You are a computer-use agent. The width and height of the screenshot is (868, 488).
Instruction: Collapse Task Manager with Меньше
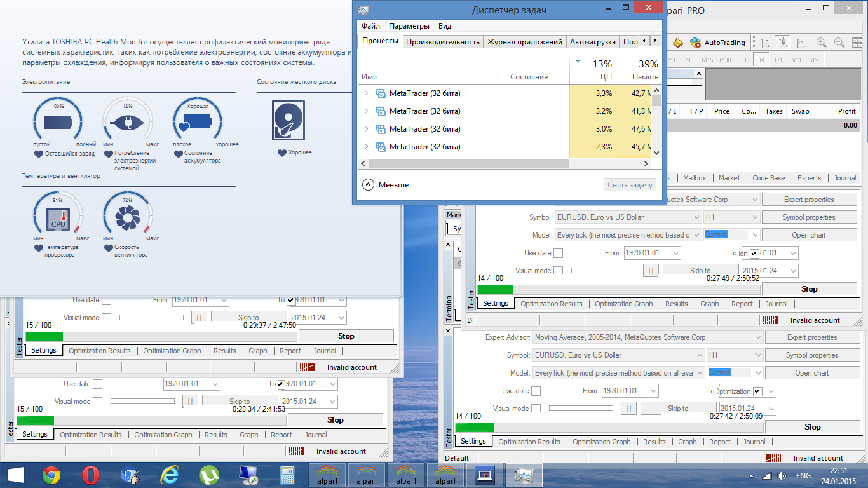pos(386,185)
